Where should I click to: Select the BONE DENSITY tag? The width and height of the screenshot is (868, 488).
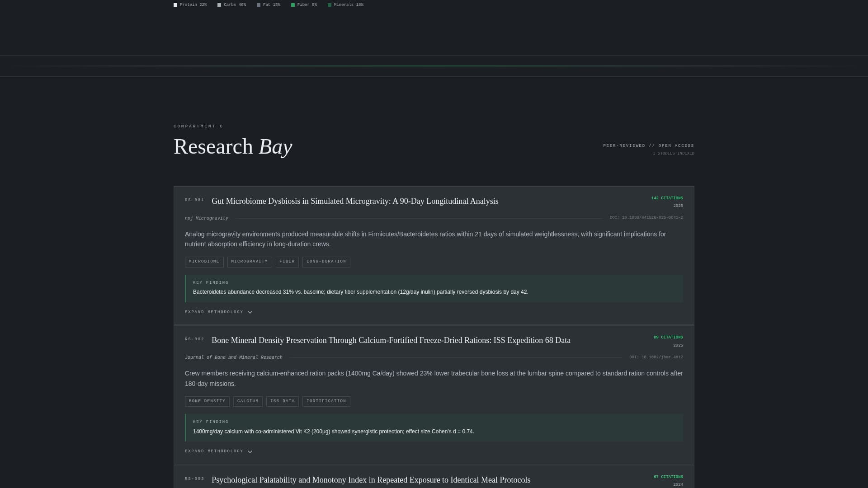pos(207,401)
